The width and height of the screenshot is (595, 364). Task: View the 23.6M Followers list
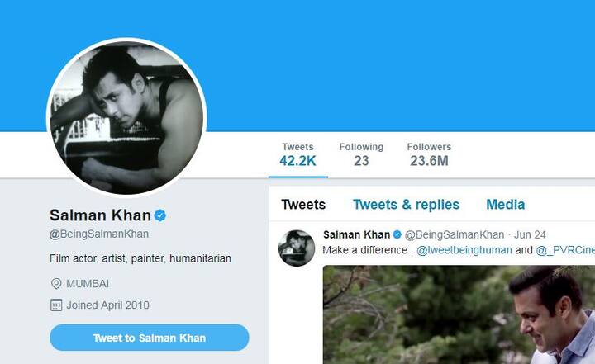[x=429, y=155]
